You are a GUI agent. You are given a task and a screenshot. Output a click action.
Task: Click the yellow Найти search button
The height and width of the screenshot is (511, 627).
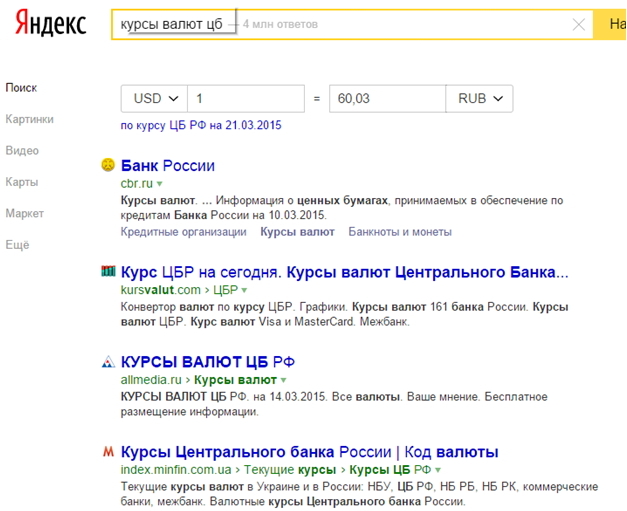(610, 24)
